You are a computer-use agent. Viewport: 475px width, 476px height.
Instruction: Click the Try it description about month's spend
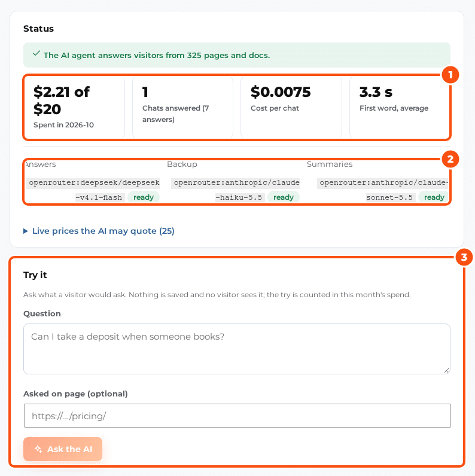pos(217,295)
